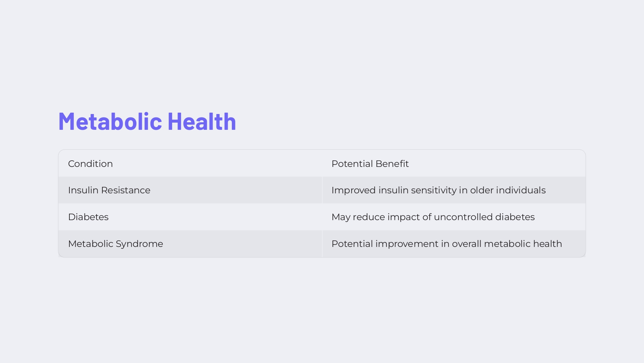Click the word Benefit in header
The height and width of the screenshot is (363, 644).
(392, 164)
